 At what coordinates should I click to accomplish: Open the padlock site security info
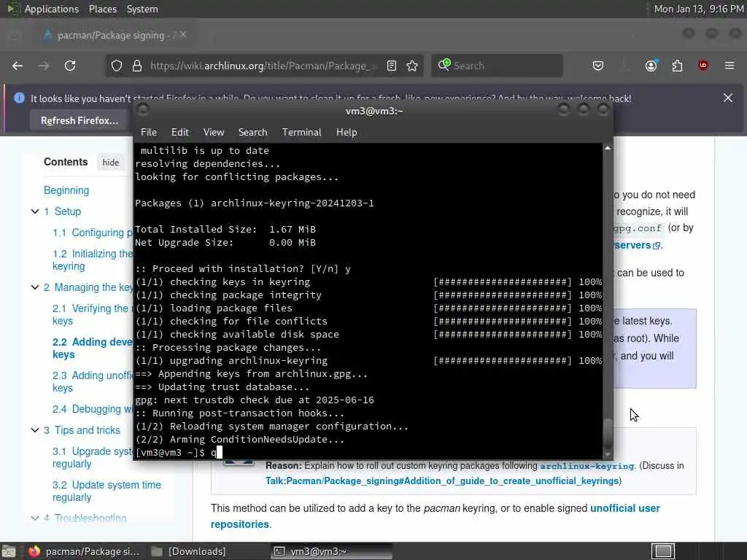tap(137, 66)
